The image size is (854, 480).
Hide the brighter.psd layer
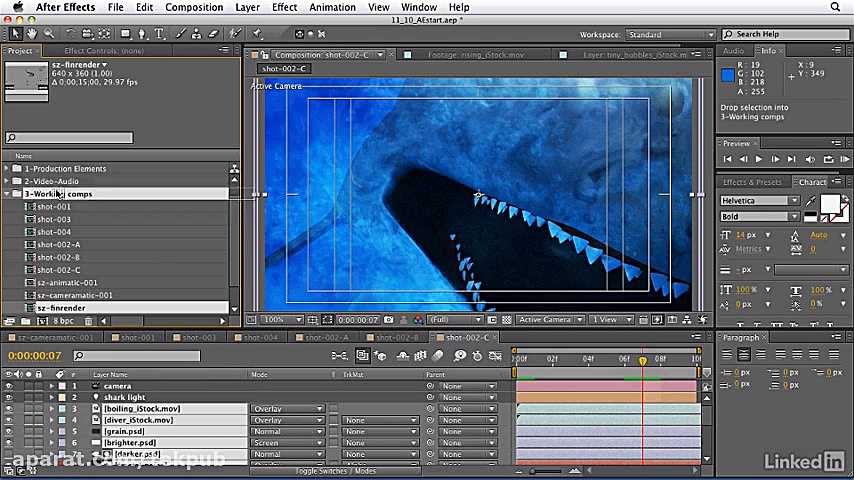pos(9,443)
